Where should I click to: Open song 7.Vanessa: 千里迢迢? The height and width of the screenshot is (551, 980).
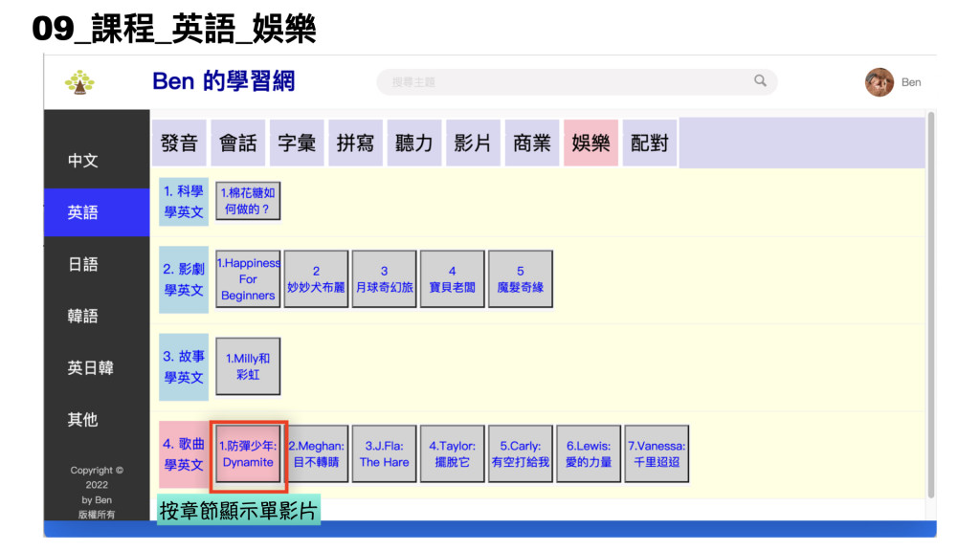pos(657,454)
